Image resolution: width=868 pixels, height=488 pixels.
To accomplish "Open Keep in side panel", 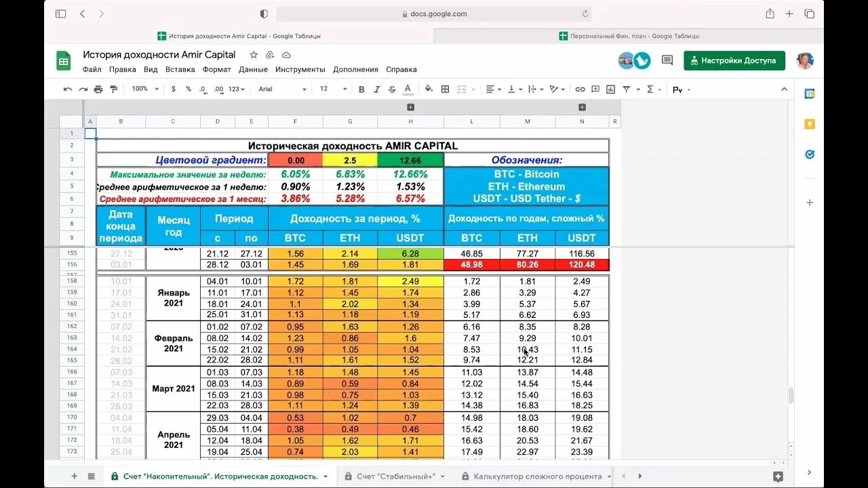I will tap(809, 125).
